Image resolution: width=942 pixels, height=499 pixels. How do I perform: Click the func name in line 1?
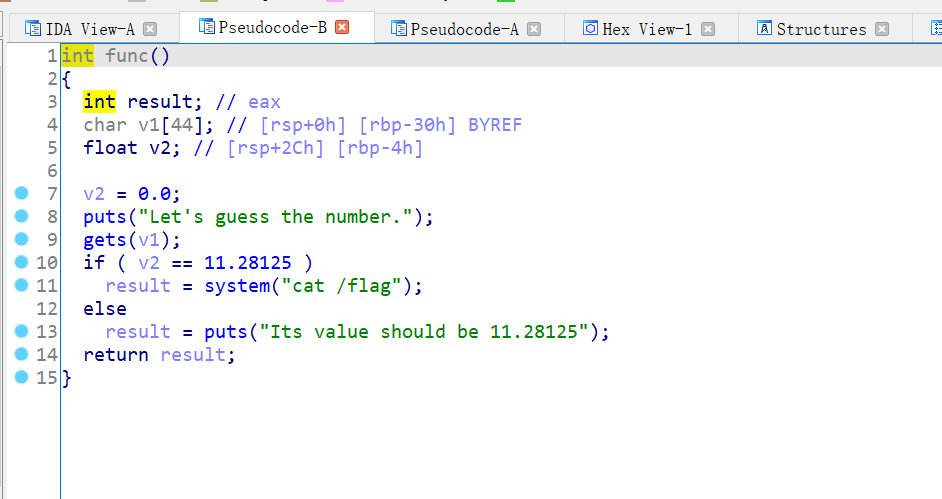coord(127,56)
